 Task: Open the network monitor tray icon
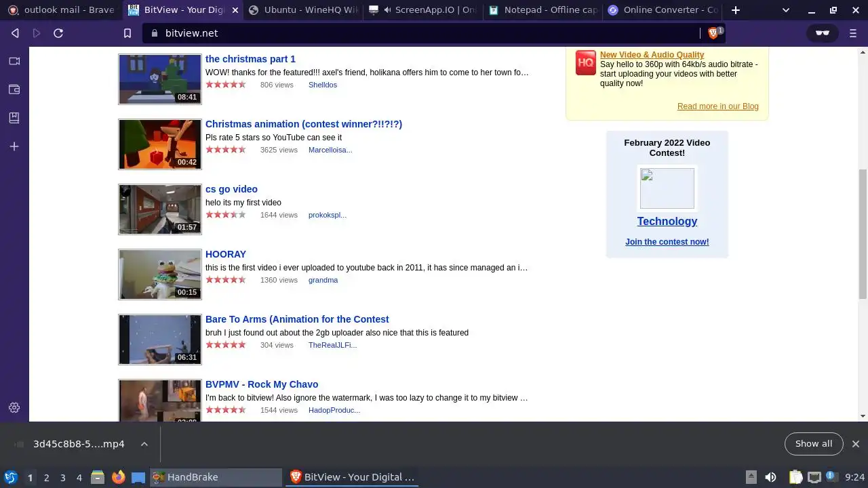pos(814,477)
